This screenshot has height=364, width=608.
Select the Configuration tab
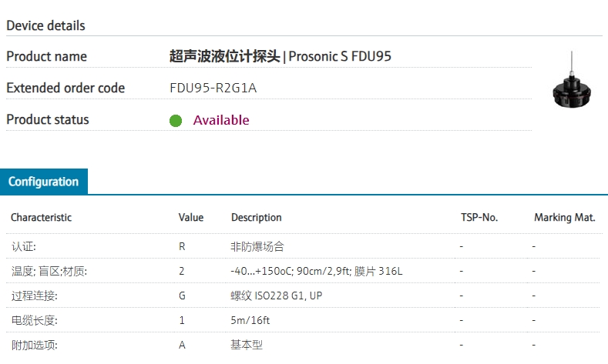click(x=44, y=182)
